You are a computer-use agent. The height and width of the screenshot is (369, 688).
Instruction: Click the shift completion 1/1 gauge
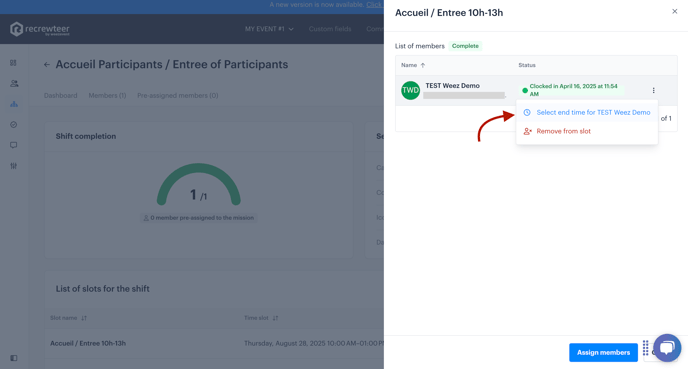pos(199,185)
